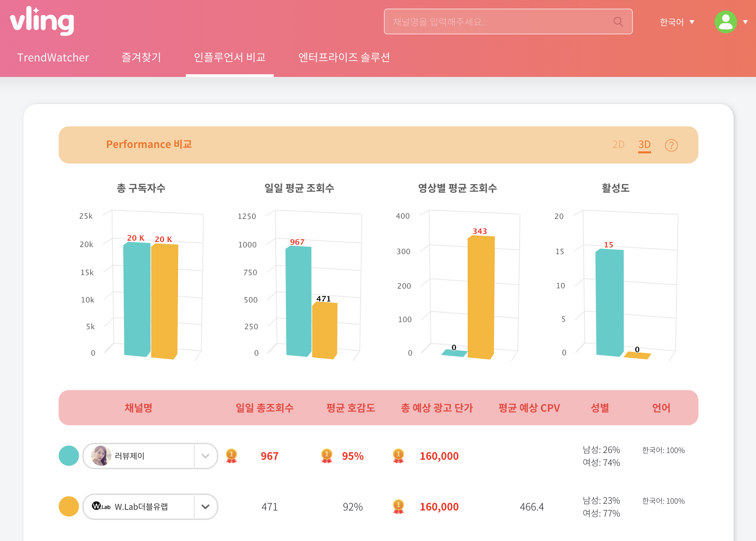The image size is (756, 541).
Task: Open the 엔터프라이즈 솔루션 menu item
Action: (344, 57)
